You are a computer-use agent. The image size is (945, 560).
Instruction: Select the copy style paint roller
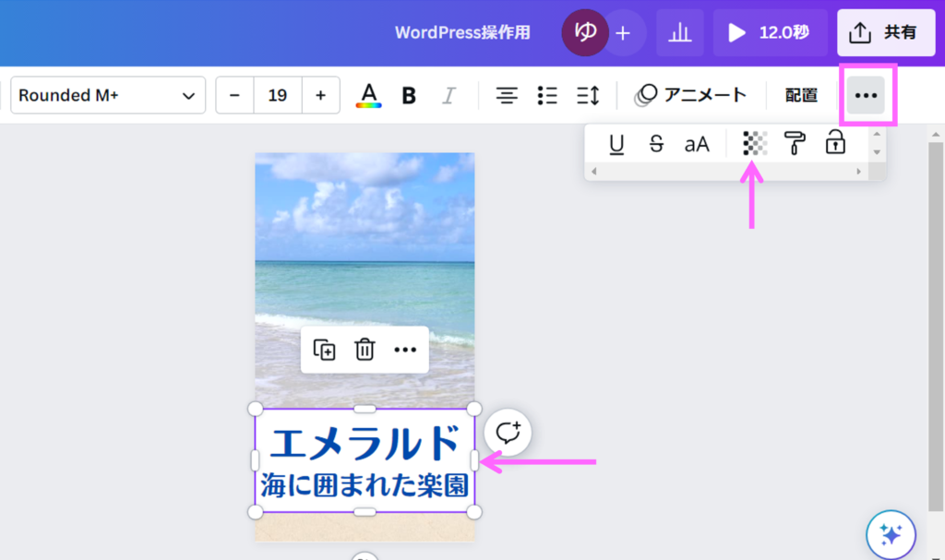tap(795, 144)
